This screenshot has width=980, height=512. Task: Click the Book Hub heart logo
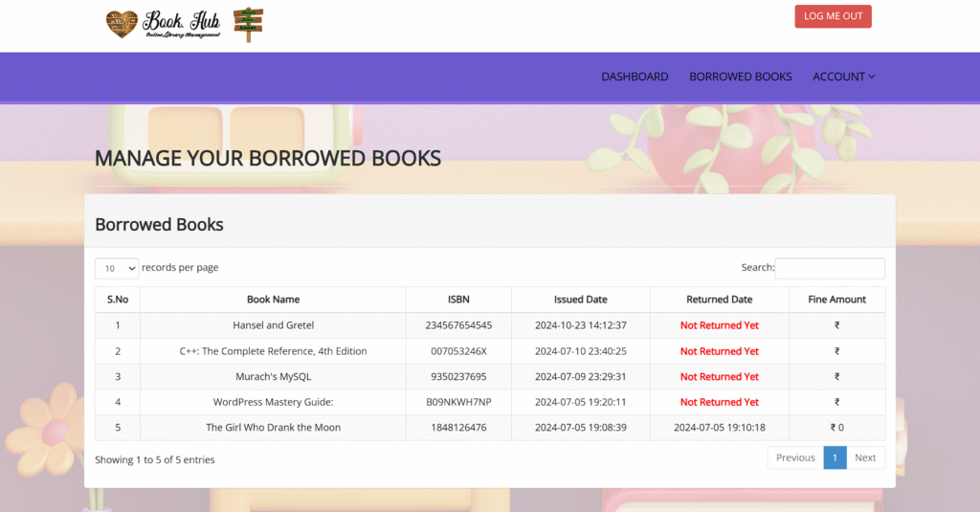tap(122, 24)
